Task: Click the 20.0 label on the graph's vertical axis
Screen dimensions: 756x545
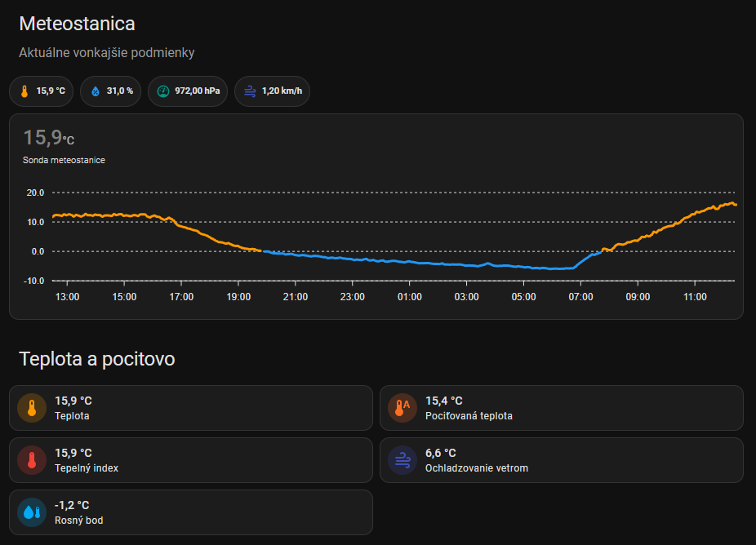Action: pos(35,193)
